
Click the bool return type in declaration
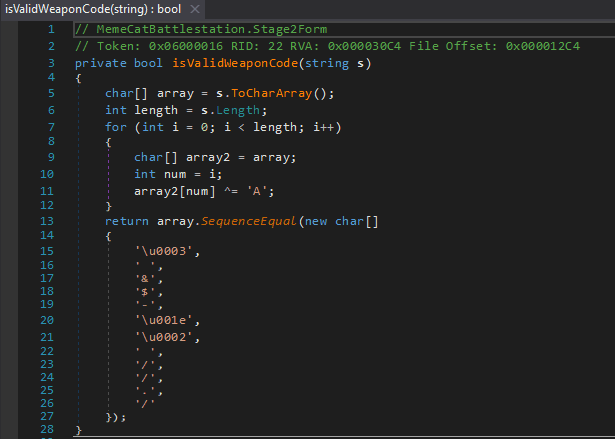coord(148,63)
